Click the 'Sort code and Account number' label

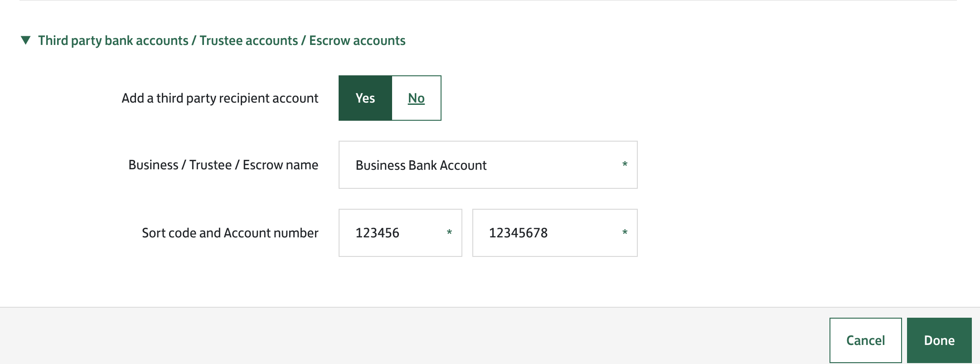point(230,233)
